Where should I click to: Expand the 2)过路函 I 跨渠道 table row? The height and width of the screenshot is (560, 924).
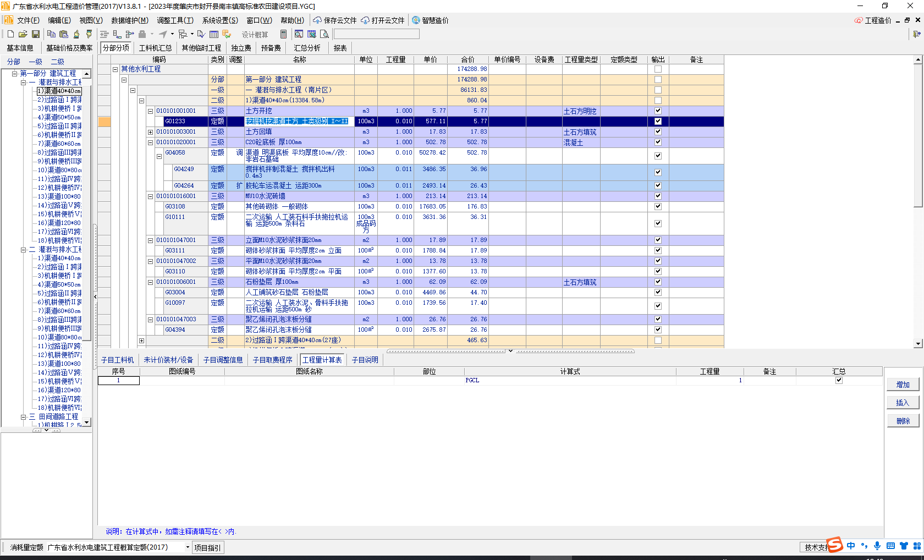click(141, 341)
